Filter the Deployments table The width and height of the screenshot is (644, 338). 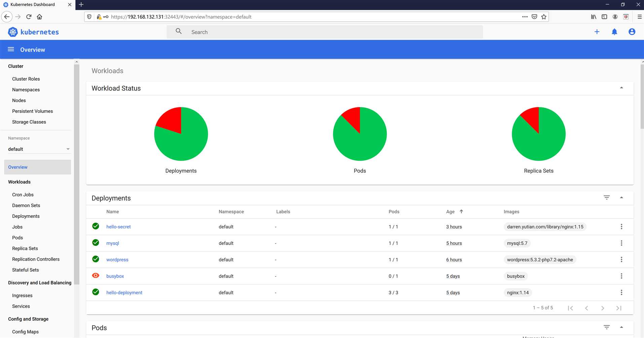[607, 198]
